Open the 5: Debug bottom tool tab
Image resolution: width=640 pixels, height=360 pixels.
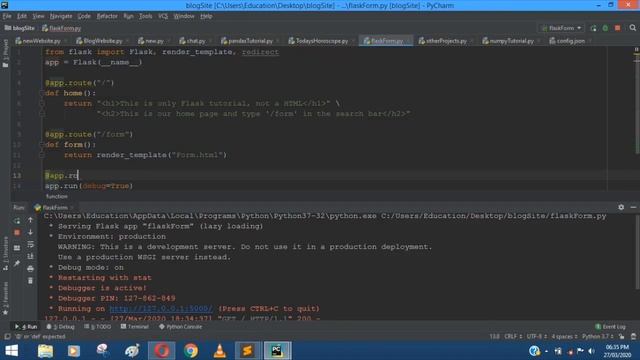[x=60, y=327]
